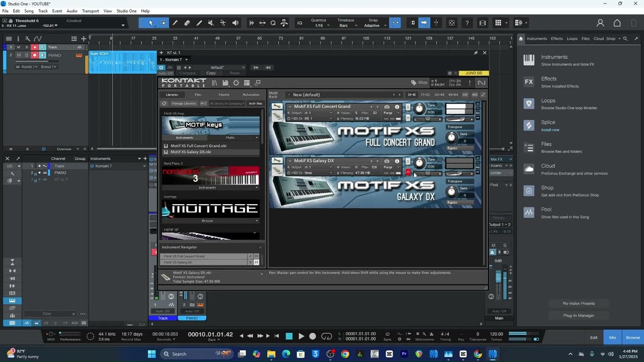
Task: Open the video player film icon
Action: point(482,23)
